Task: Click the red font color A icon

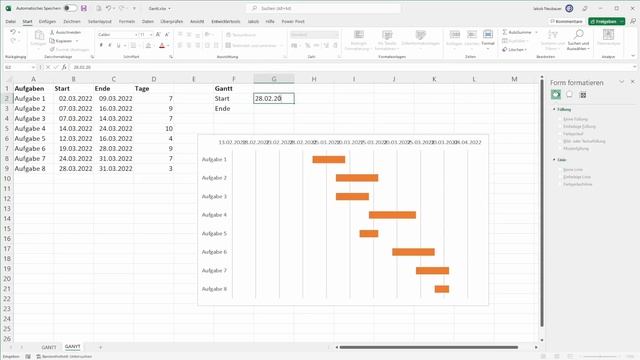Action: [x=162, y=45]
